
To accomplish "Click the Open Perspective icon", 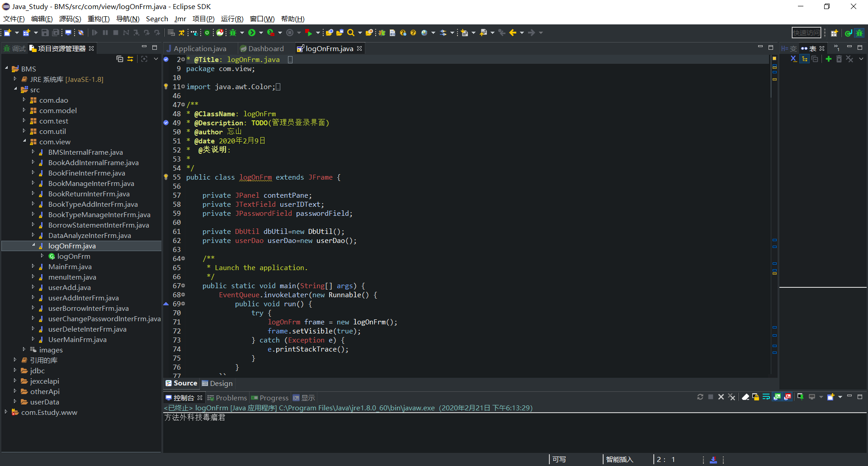I will pos(834,33).
